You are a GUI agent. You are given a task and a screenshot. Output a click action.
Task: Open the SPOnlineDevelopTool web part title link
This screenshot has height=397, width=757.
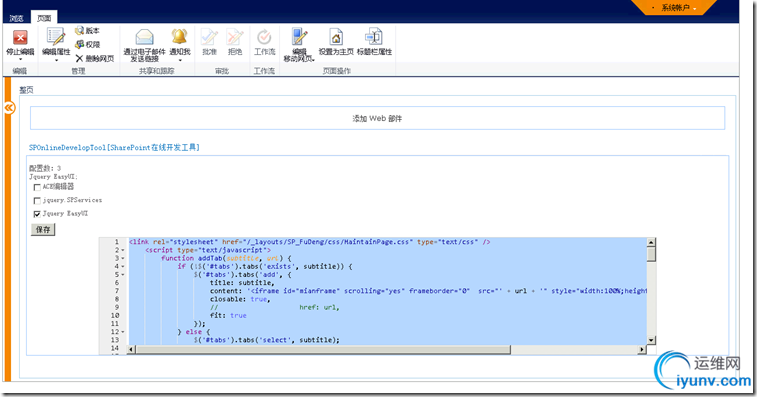[114, 147]
